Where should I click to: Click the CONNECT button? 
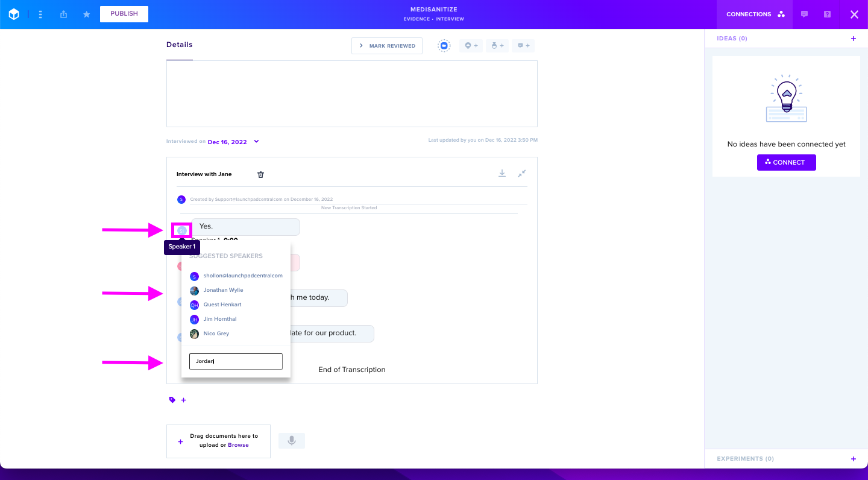pos(786,162)
